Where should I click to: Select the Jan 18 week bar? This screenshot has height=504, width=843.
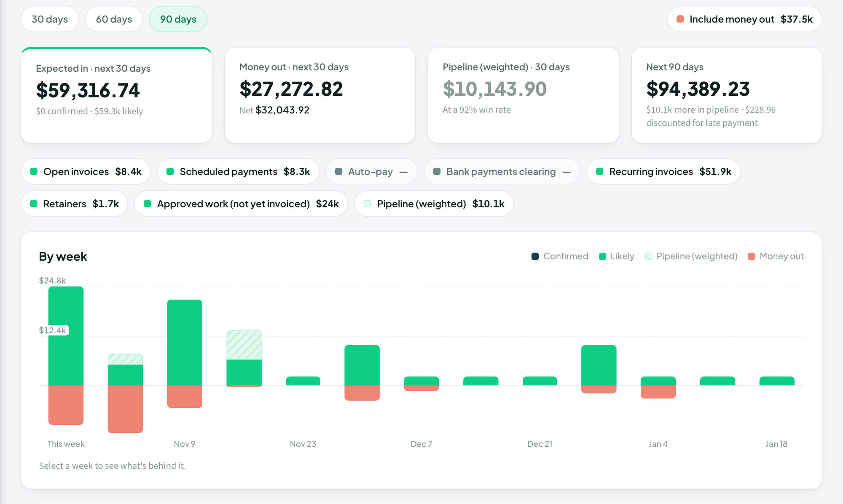777,381
